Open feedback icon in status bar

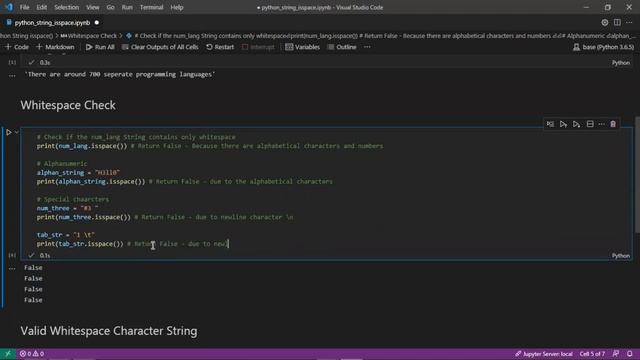pos(616,354)
